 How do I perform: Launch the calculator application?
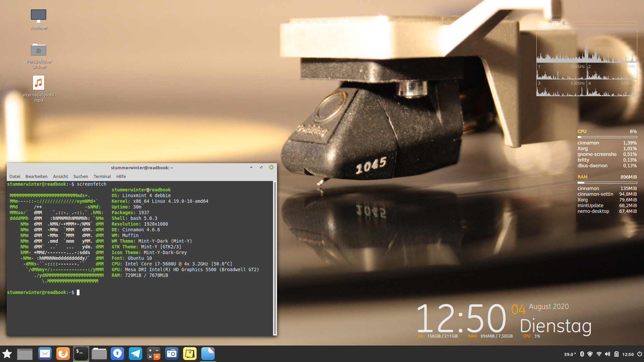[154, 354]
